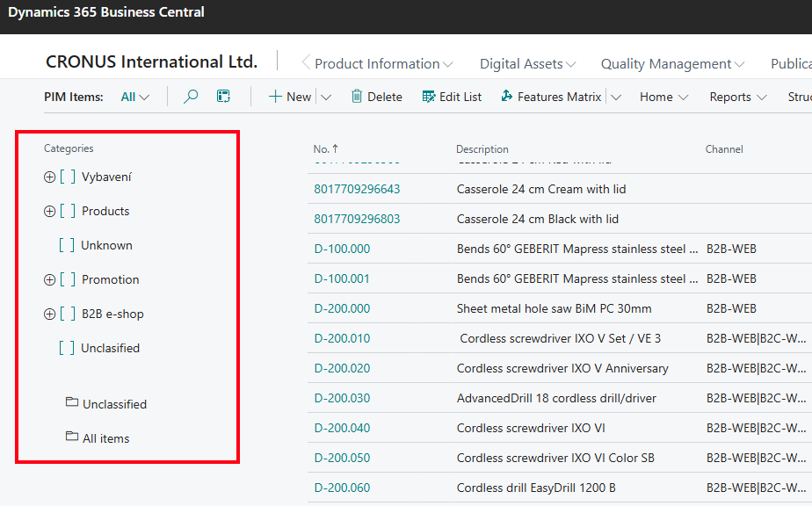Click the search magnifier icon

[x=191, y=97]
